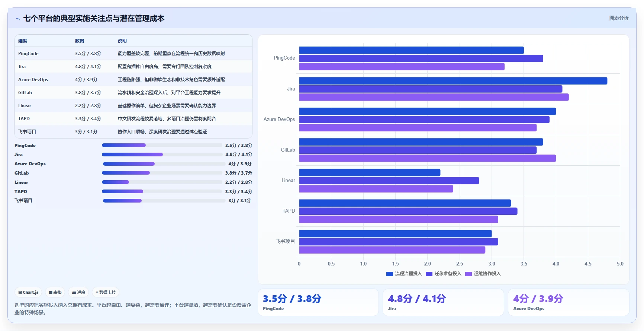Click the TAPD label on the chart axis
The width and height of the screenshot is (644, 331).
(289, 211)
